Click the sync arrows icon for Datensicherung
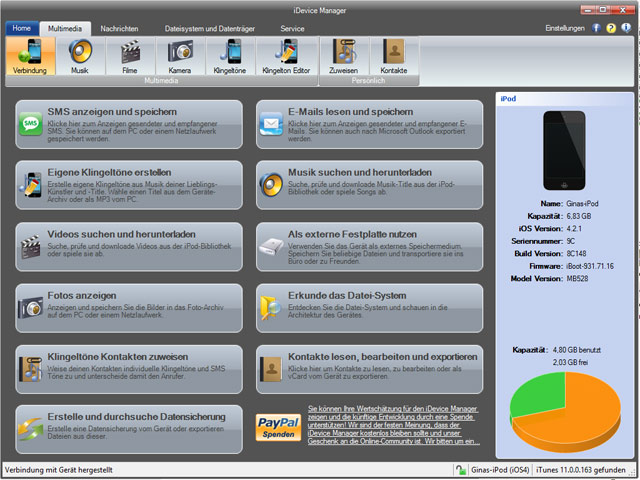Image resolution: width=640 pixels, height=480 pixels. (31, 429)
